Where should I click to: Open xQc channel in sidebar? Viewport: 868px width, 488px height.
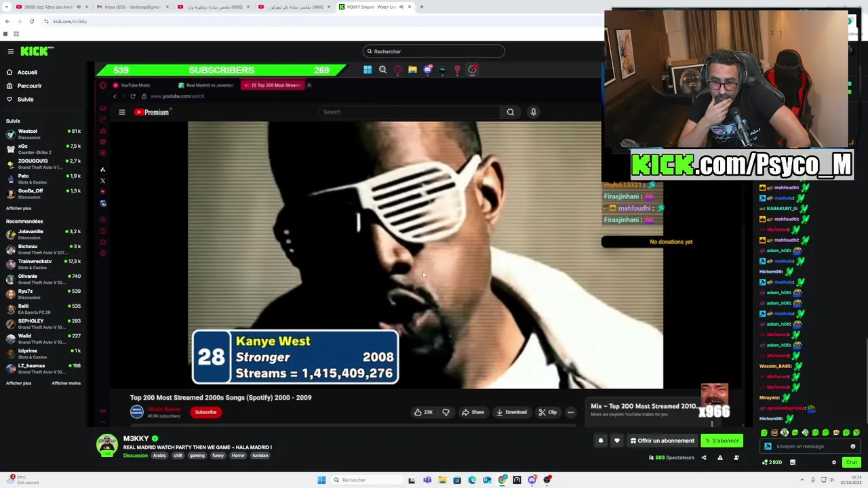(x=42, y=148)
